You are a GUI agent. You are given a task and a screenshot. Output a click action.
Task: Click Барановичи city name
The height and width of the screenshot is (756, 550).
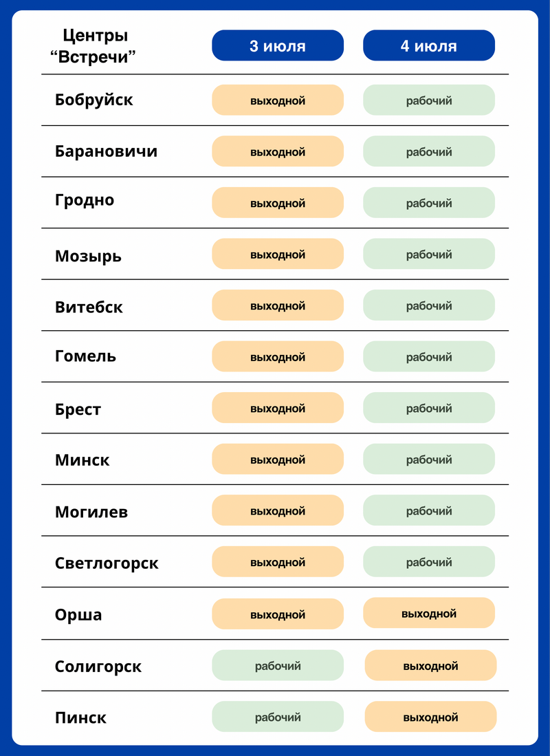[x=106, y=151]
